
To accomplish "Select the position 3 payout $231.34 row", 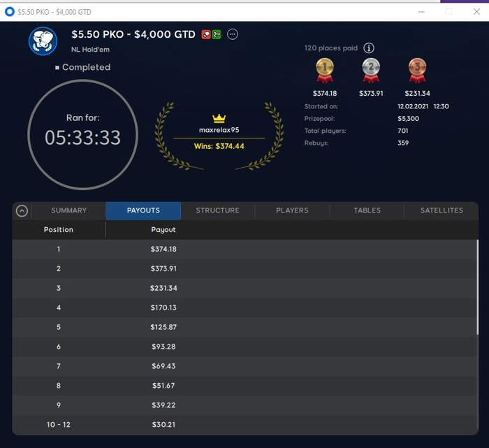I will [x=244, y=288].
